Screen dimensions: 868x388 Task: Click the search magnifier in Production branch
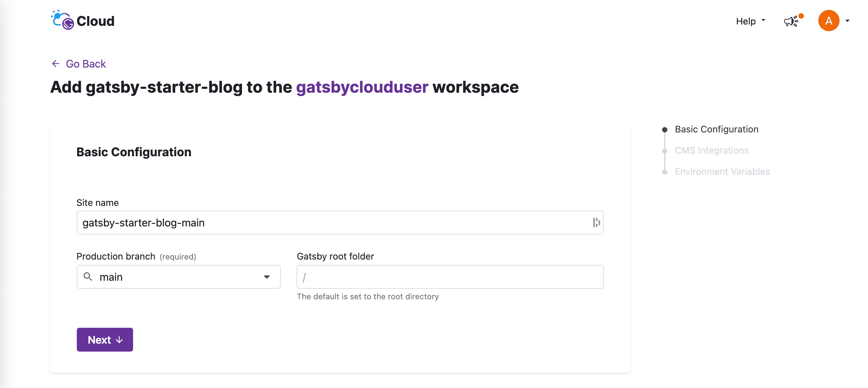click(x=88, y=277)
